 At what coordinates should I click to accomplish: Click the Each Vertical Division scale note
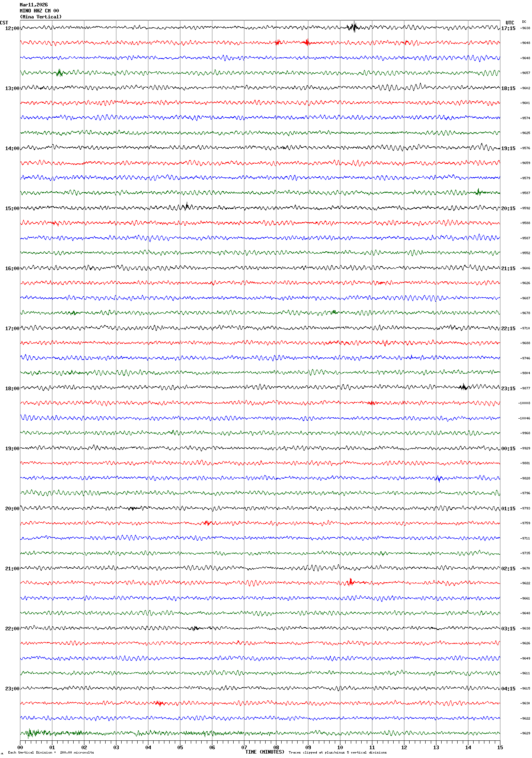click(x=51, y=752)
